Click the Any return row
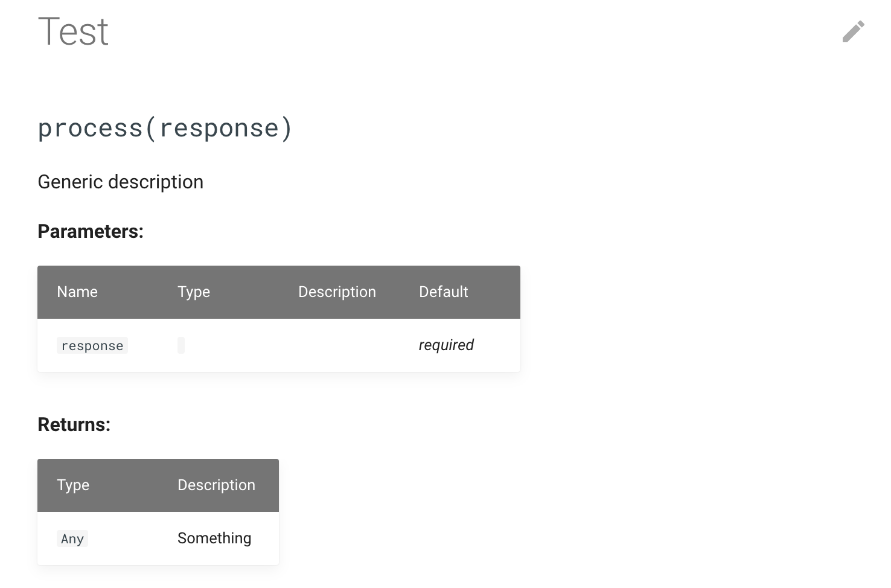 click(x=157, y=538)
